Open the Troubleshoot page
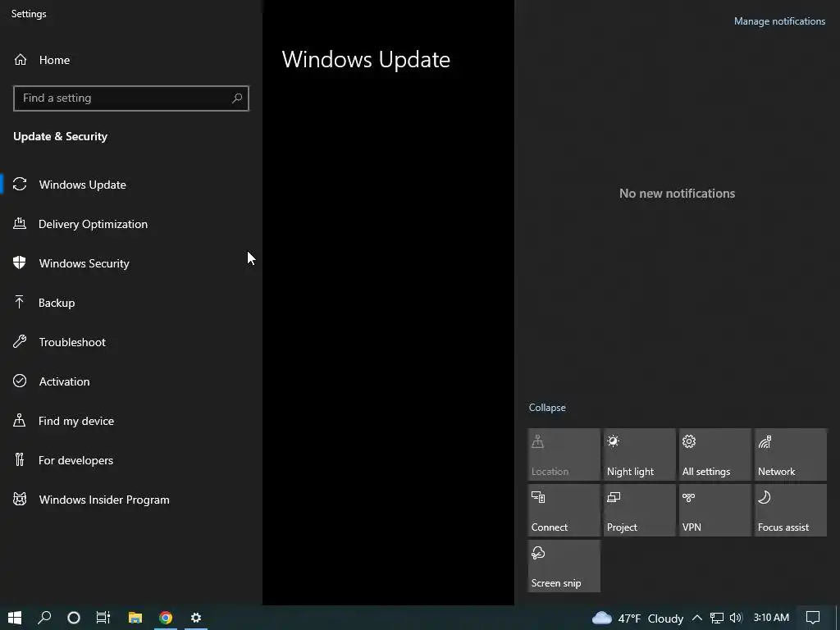 tap(130, 342)
